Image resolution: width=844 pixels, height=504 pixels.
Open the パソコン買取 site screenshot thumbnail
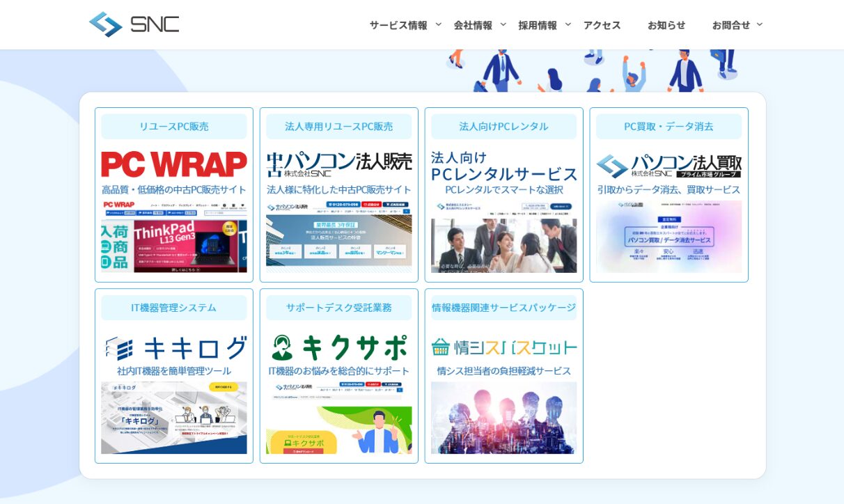point(669,237)
